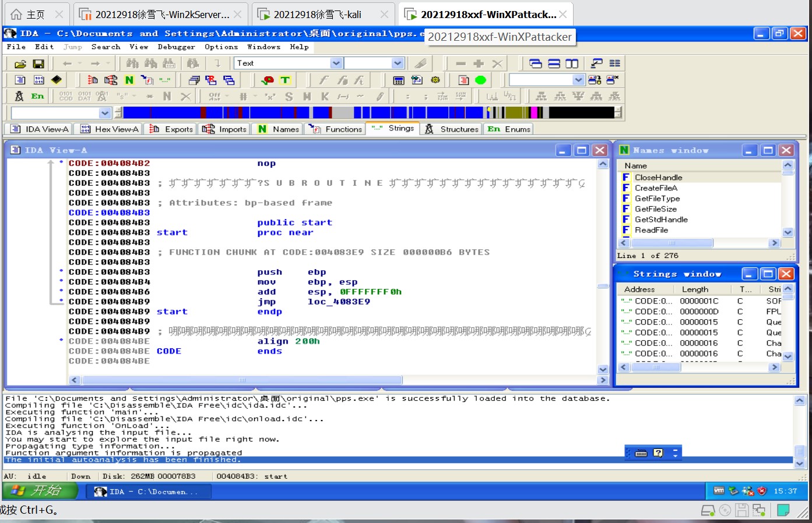Click the Open file folder icon
The image size is (812, 523).
coord(20,63)
